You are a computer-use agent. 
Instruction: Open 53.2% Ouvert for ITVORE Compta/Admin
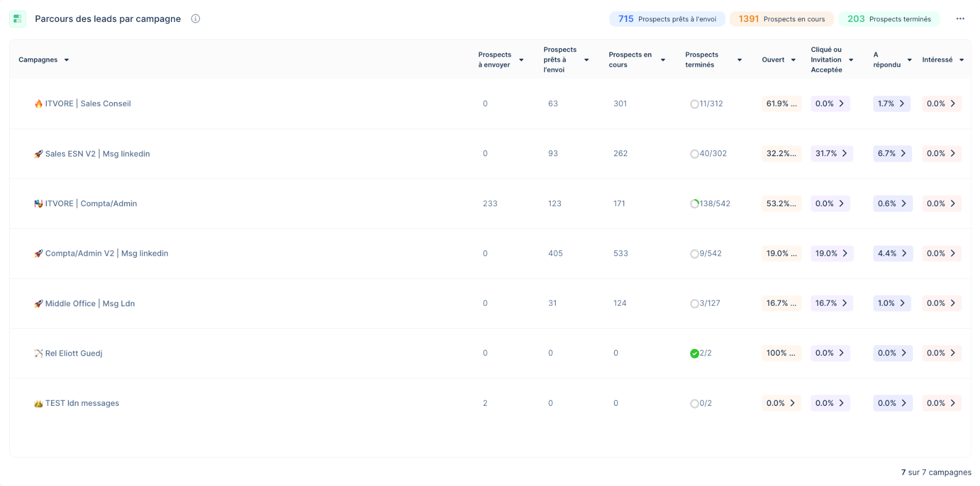781,204
